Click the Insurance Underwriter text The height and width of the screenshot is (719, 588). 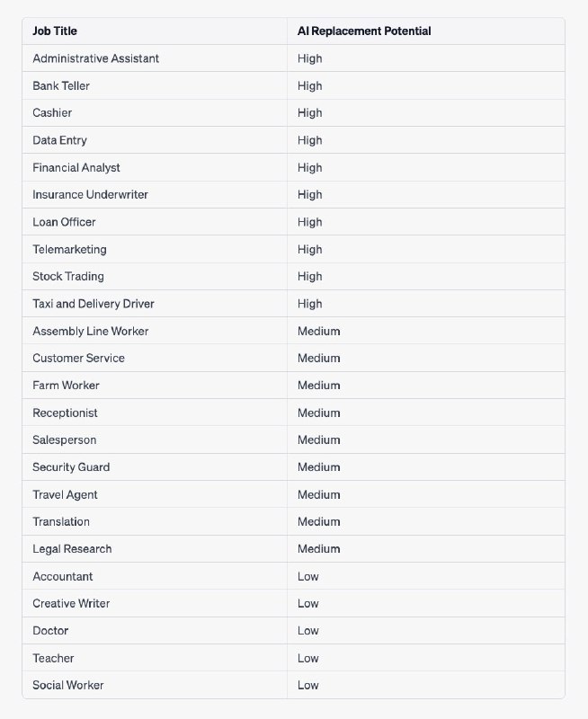coord(90,194)
